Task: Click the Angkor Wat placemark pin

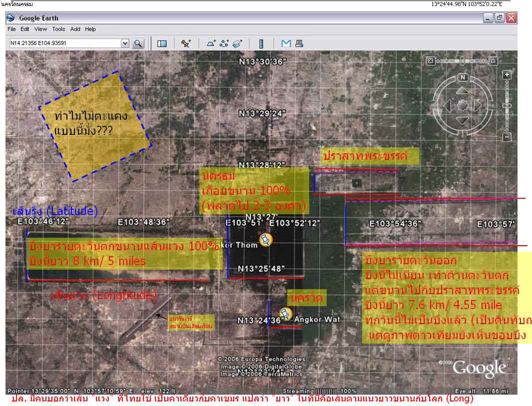Action: point(285,314)
